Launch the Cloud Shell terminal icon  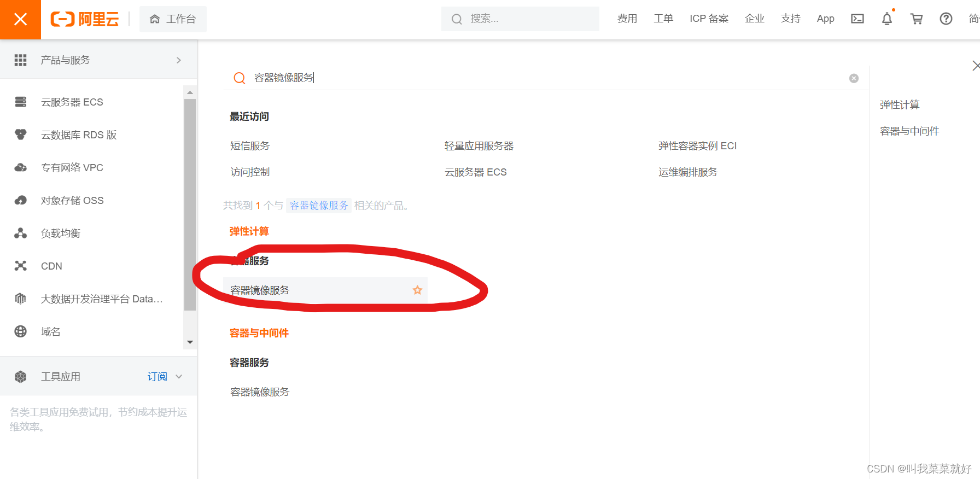(857, 19)
